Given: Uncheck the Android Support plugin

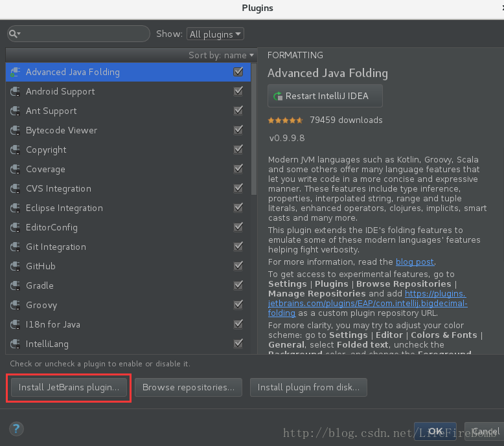Looking at the screenshot, I should click(x=238, y=91).
